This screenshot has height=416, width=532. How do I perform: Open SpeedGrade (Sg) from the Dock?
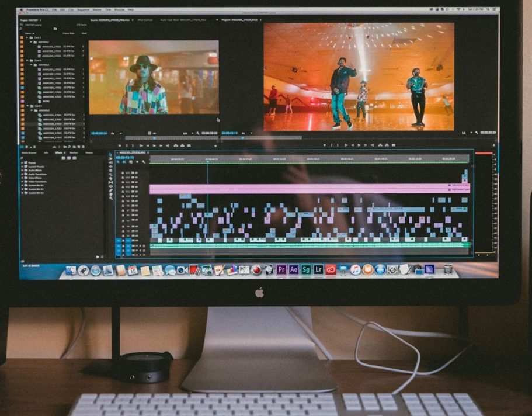coord(306,269)
